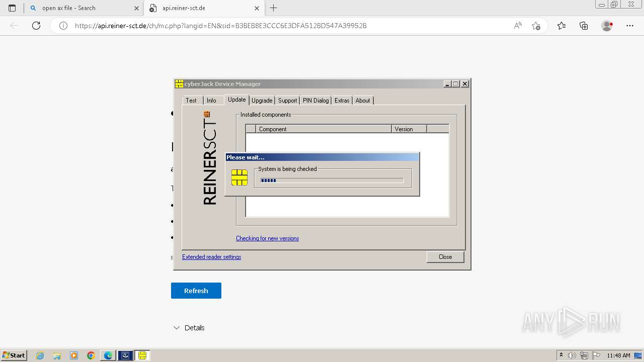Launch Internet Explorer from taskbar
The image size is (644, 362).
pyautogui.click(x=40, y=355)
